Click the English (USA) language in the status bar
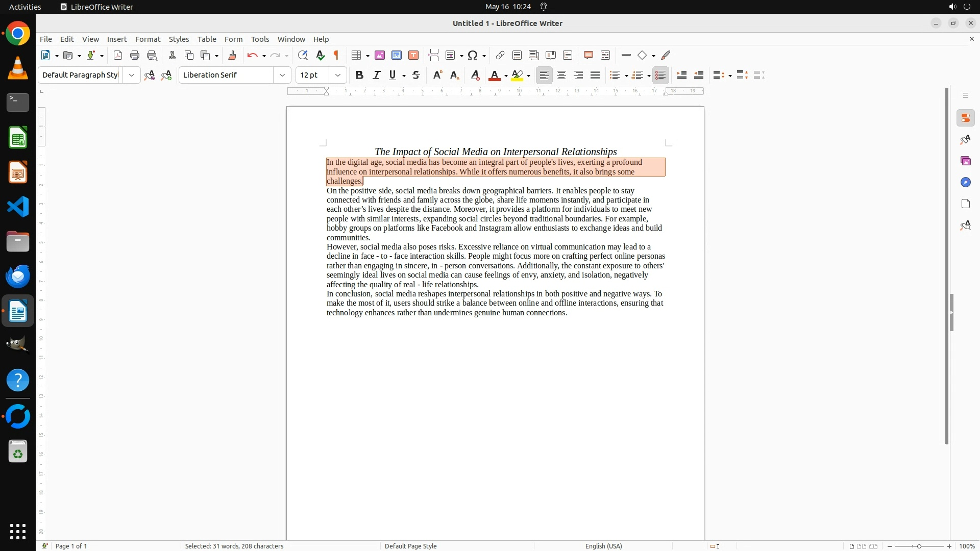Image resolution: width=980 pixels, height=551 pixels. point(603,546)
